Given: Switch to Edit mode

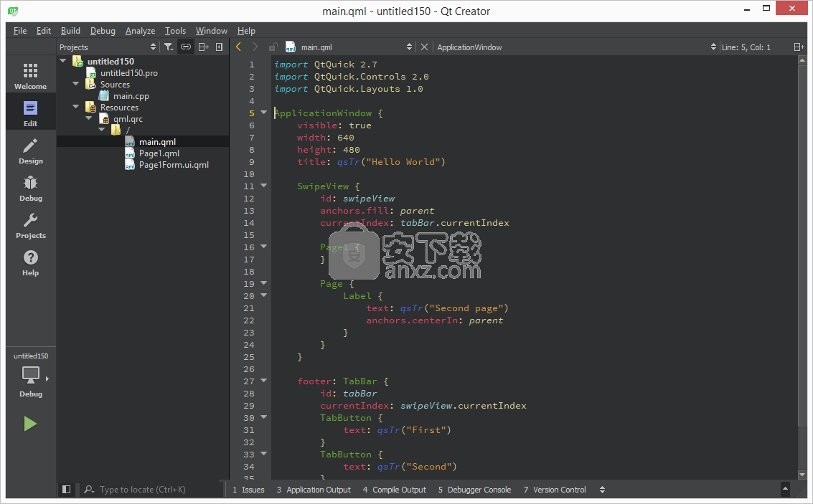Looking at the screenshot, I should click(x=31, y=113).
